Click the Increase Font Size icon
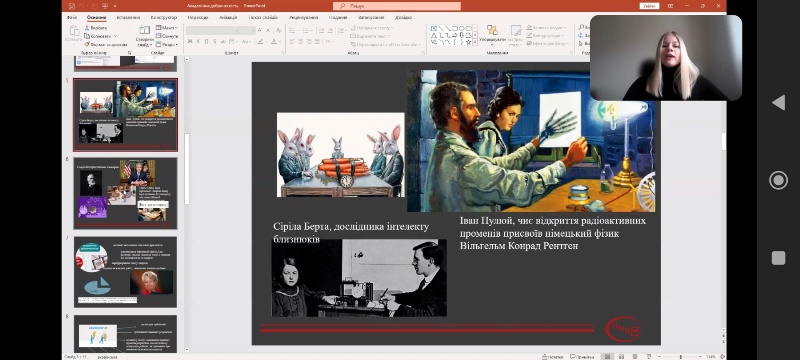The image size is (800, 360). 260,30
